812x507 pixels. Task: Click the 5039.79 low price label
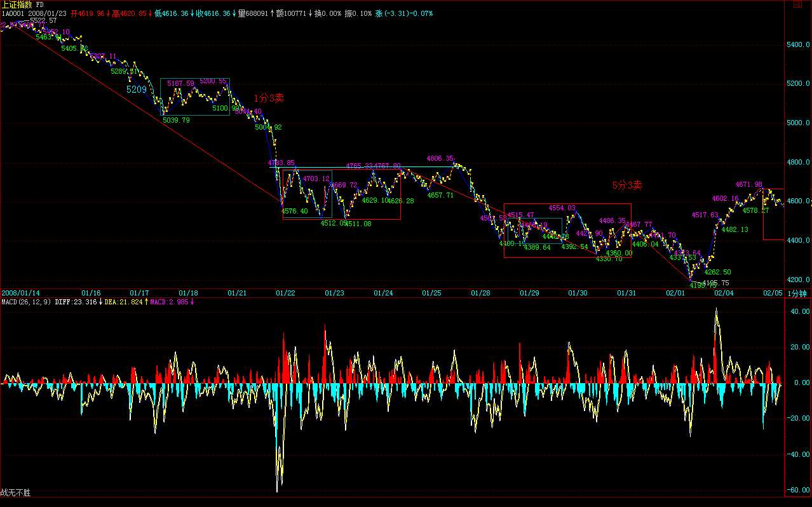(176, 120)
